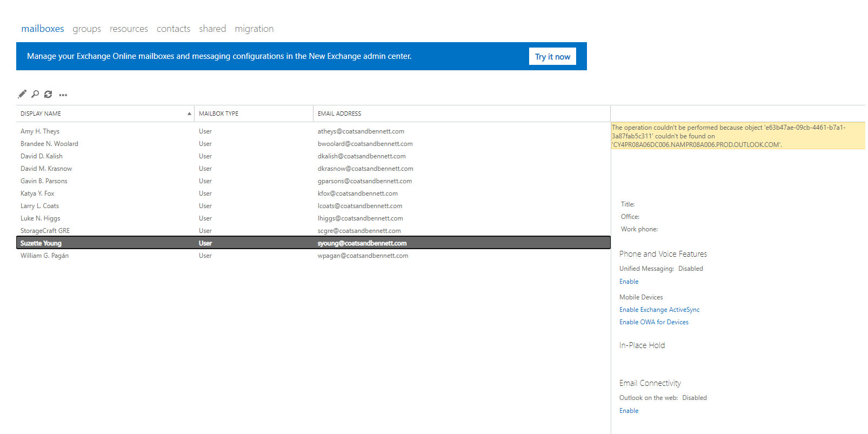The width and height of the screenshot is (868, 434).
Task: Click Enable OWA for Devices
Action: coord(654,322)
